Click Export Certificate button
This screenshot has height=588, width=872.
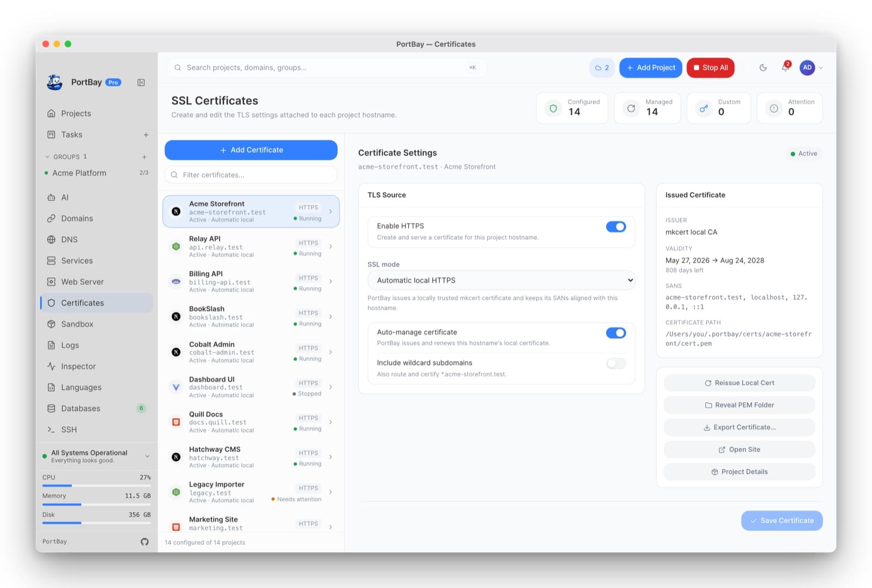(740, 427)
